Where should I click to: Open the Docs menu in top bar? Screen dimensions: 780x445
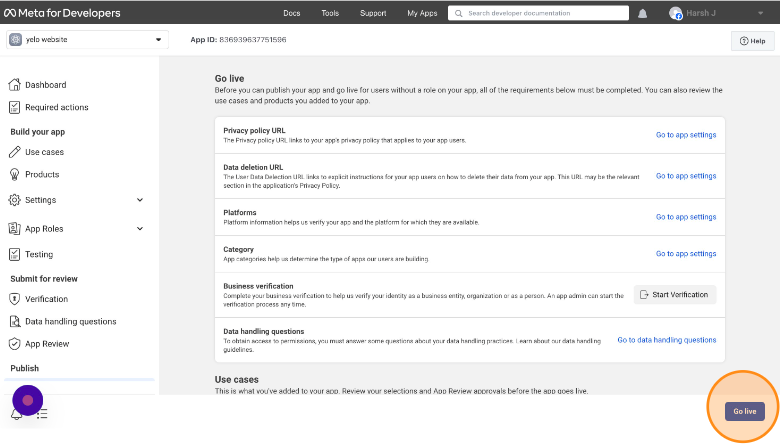point(291,14)
